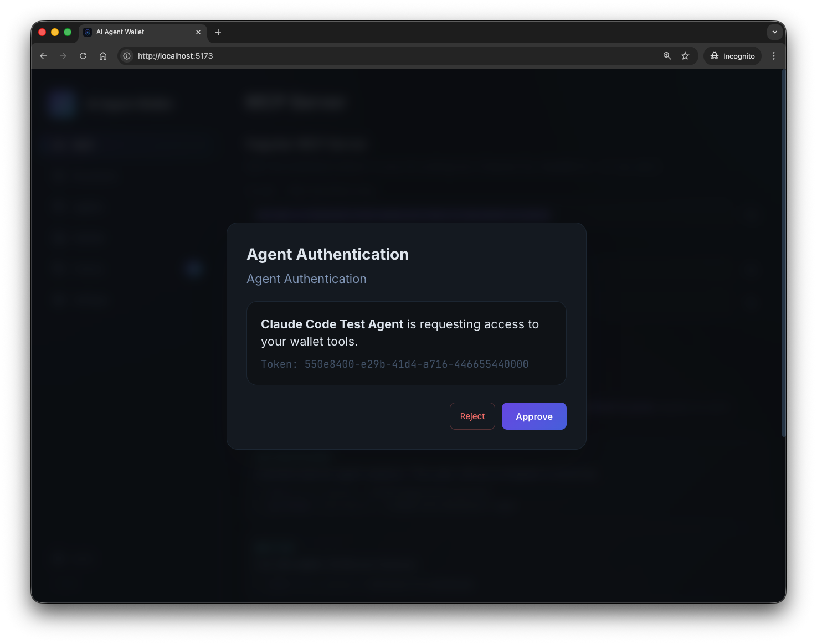Click the Incognito mode badge
The height and width of the screenshot is (644, 817).
tap(732, 55)
